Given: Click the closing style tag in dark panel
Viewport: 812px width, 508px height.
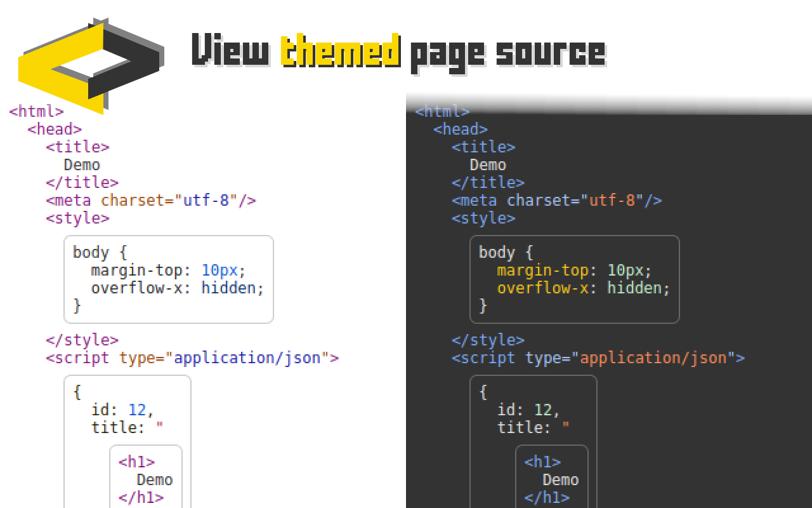Looking at the screenshot, I should coord(488,340).
